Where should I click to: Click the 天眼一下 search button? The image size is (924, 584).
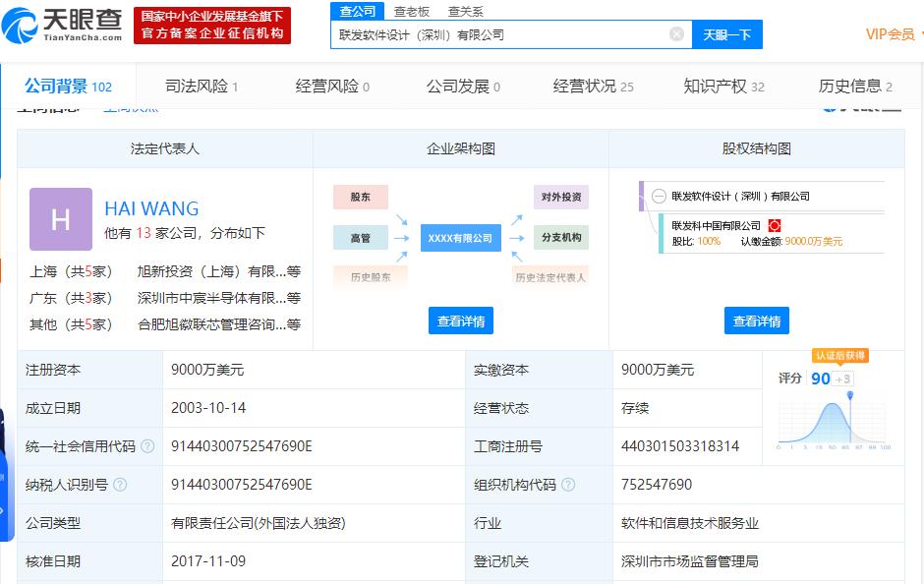coord(727,34)
